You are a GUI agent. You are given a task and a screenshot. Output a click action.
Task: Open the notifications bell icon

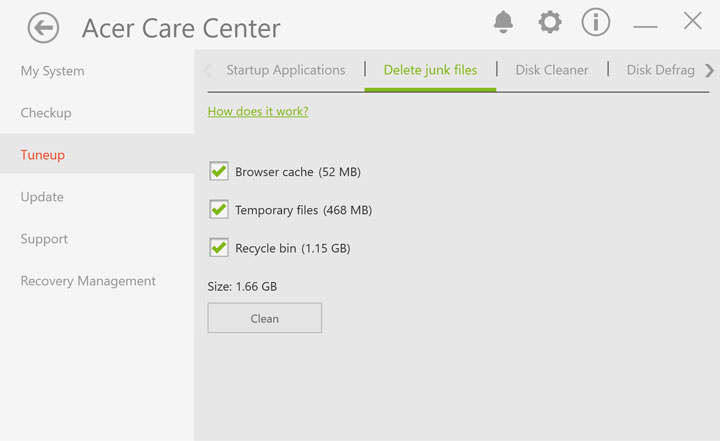click(504, 22)
